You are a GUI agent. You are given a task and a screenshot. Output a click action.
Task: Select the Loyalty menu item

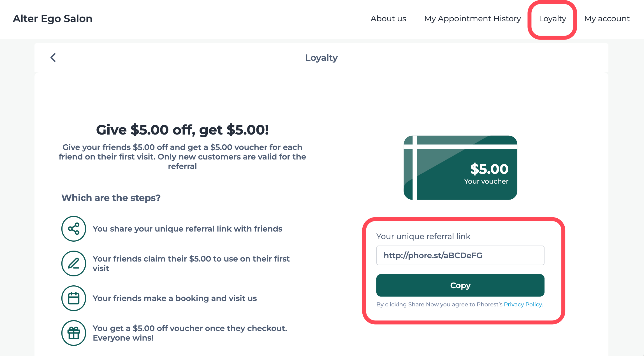click(x=553, y=19)
